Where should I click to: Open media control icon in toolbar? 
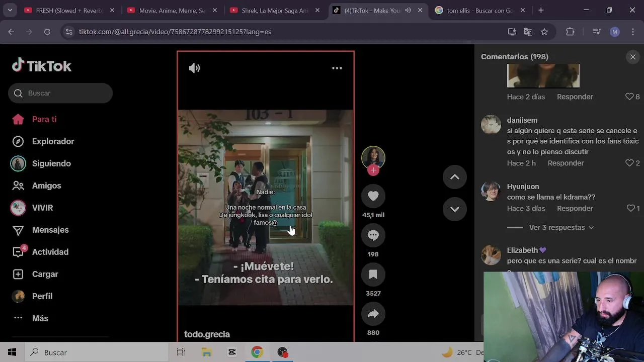click(597, 32)
